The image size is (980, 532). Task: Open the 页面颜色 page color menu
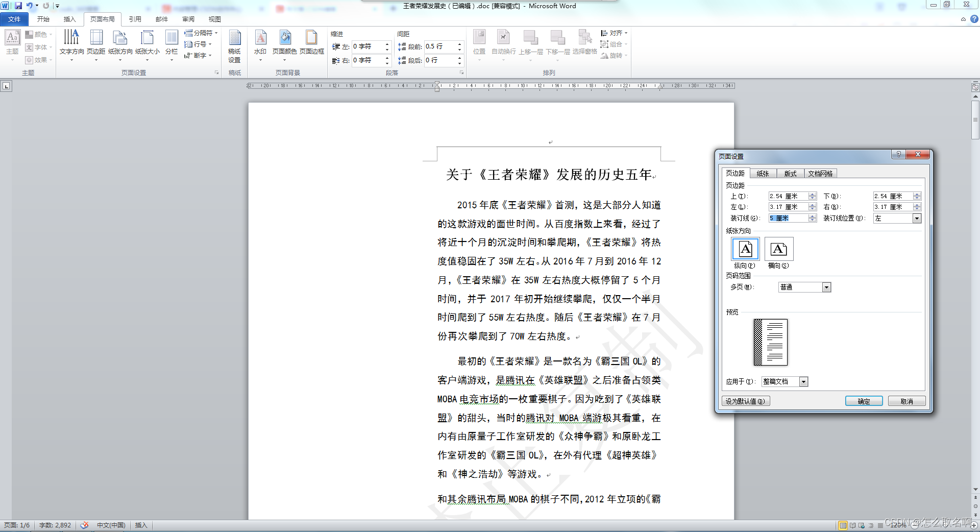coord(284,45)
